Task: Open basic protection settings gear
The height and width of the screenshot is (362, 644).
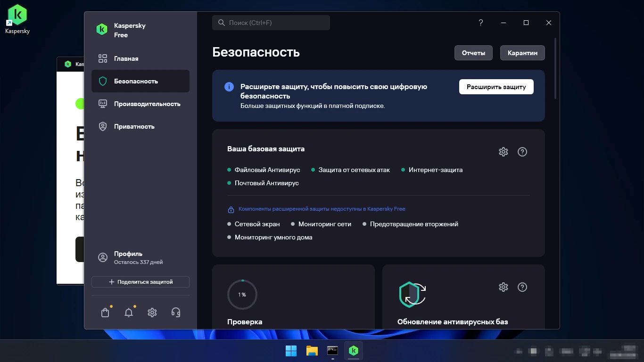Action: (504, 152)
